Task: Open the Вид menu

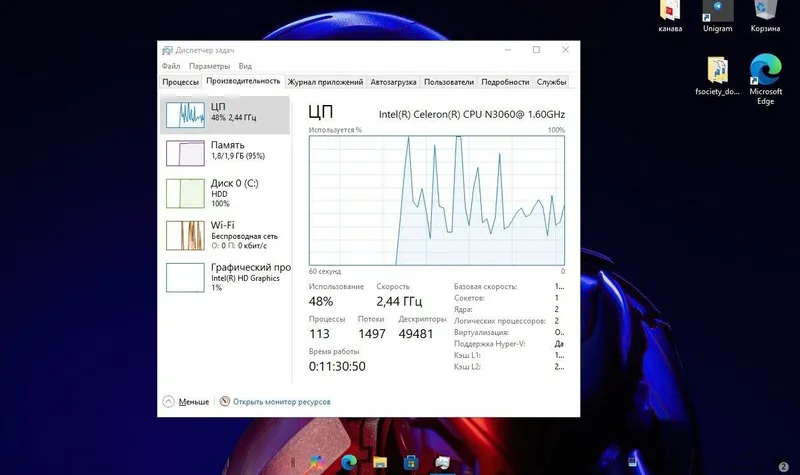Action: click(x=245, y=66)
